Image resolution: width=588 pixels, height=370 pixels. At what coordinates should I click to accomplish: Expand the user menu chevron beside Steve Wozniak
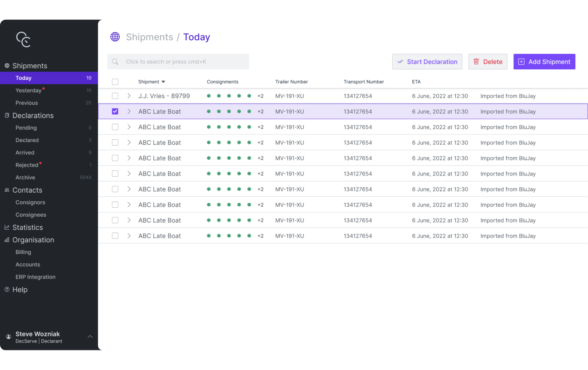tap(90, 337)
